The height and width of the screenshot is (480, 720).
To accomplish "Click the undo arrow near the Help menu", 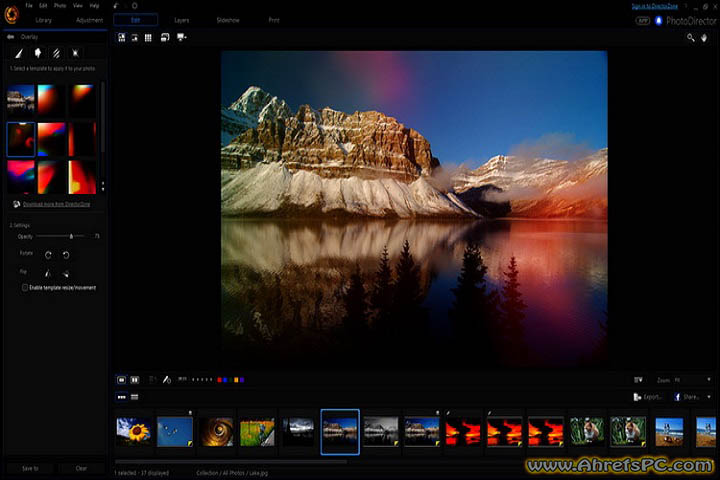I will [116, 6].
